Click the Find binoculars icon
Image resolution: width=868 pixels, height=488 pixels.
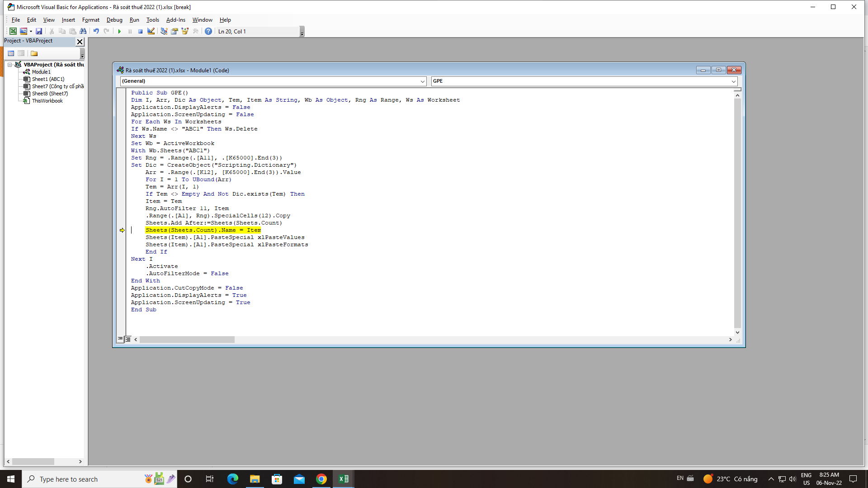click(x=83, y=32)
